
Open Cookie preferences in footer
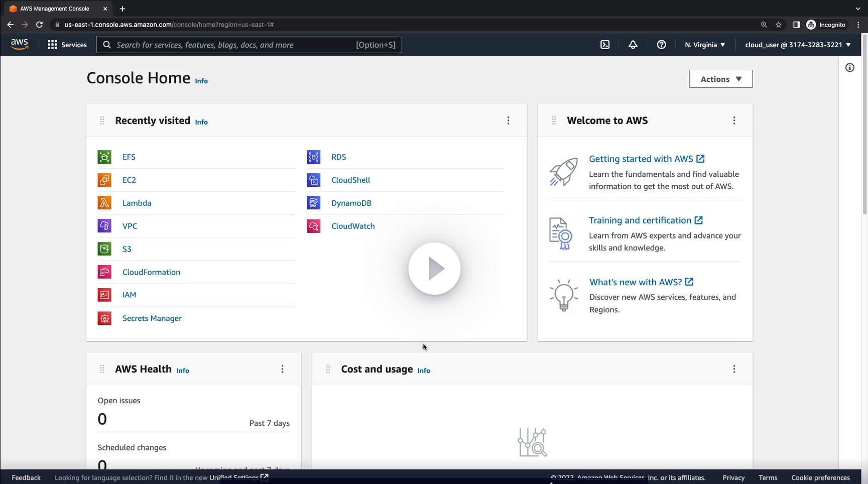(x=820, y=477)
